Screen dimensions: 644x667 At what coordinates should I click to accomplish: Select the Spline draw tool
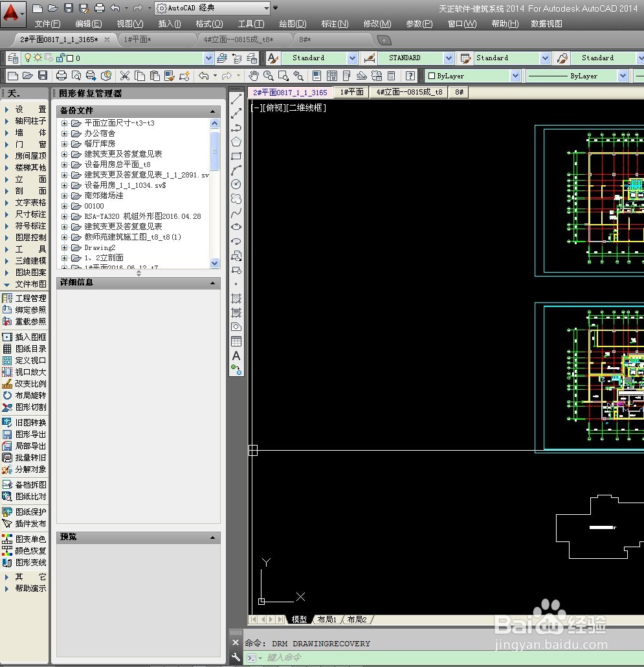tap(236, 212)
